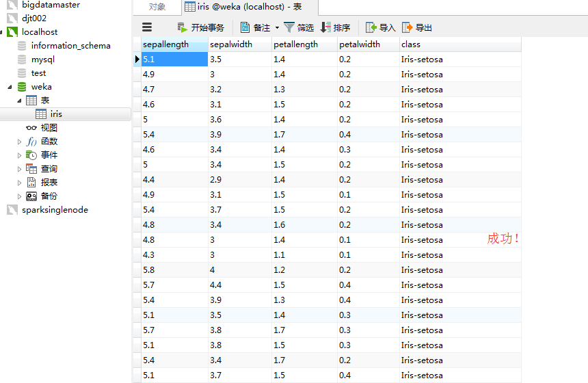Viewport: 588px width, 383px height.
Task: Select the 报表 reports item
Action: coord(49,183)
